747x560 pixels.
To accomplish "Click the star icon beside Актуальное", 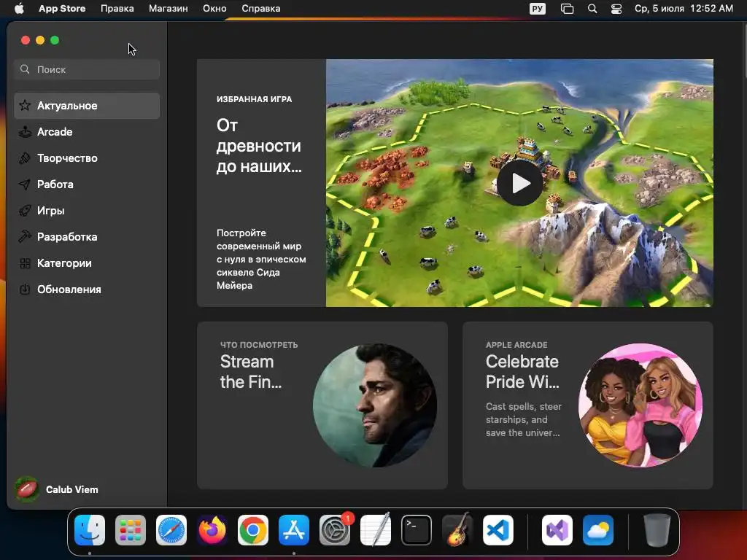I will pos(25,105).
